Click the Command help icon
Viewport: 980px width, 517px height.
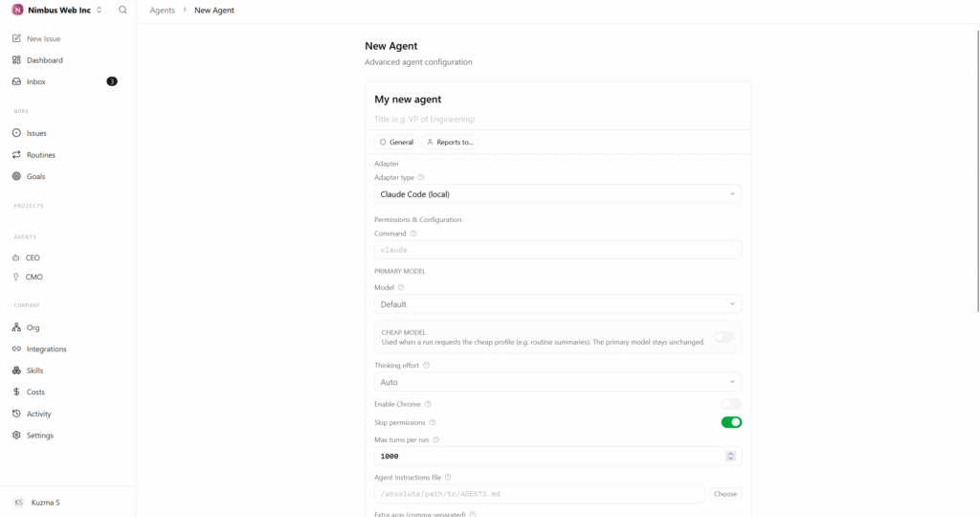click(x=413, y=234)
